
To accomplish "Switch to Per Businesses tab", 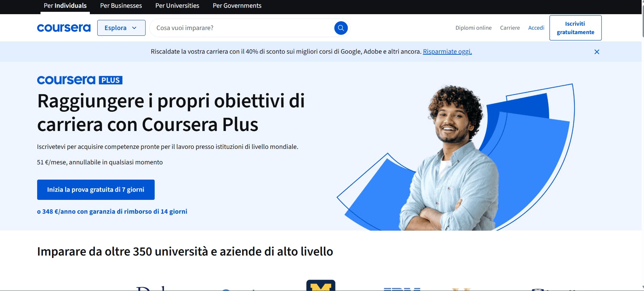I will point(121,6).
